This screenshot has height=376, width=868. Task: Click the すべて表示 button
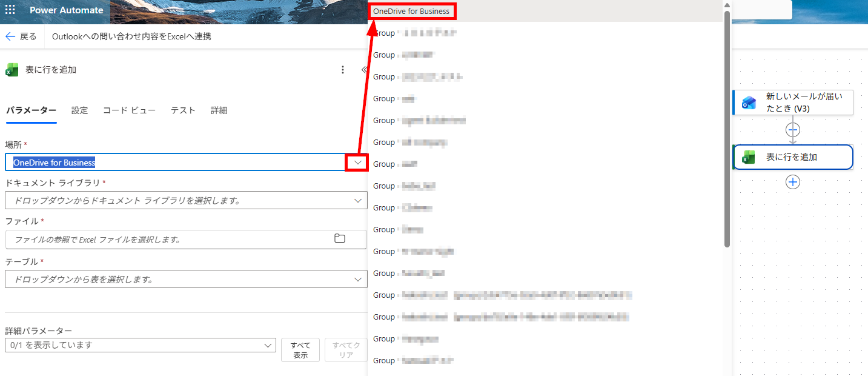click(x=300, y=350)
